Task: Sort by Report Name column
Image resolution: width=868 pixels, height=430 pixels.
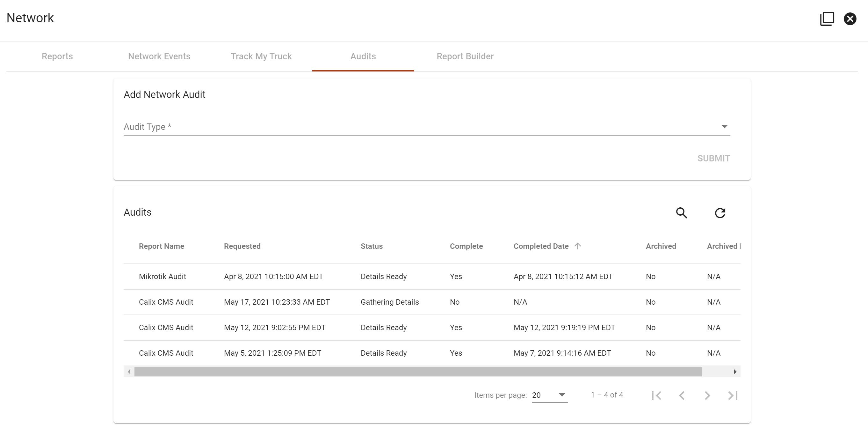Action: coord(162,246)
